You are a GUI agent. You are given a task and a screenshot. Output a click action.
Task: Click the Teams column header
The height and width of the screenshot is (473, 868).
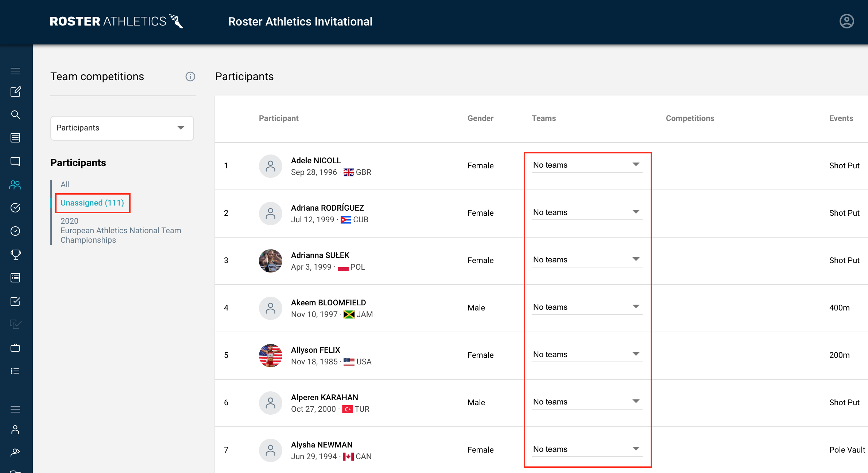coord(543,118)
